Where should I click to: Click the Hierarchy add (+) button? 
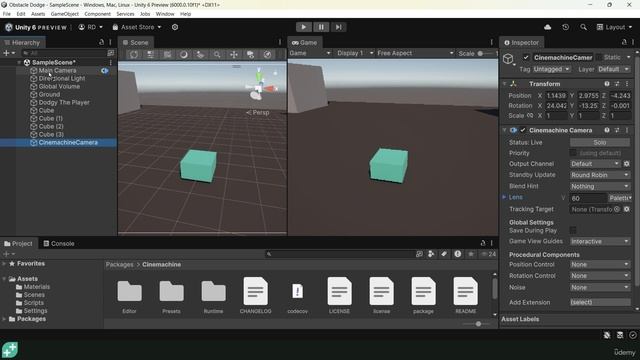pos(9,53)
